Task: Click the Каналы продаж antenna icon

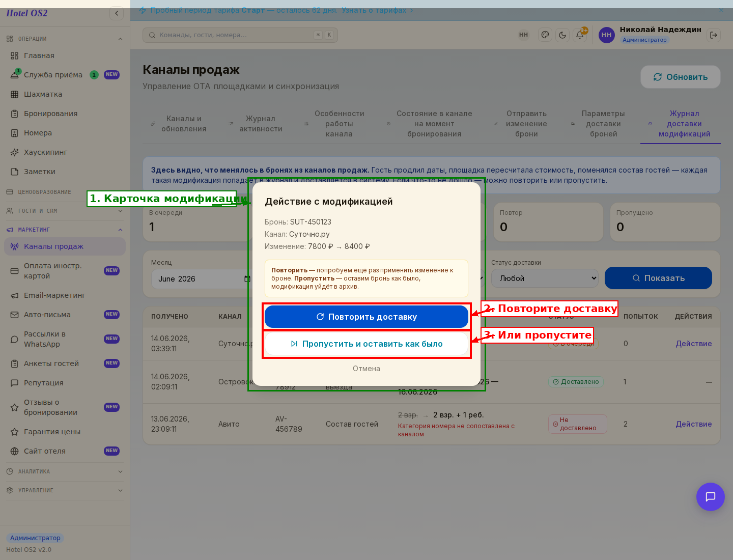Action: pos(14,246)
